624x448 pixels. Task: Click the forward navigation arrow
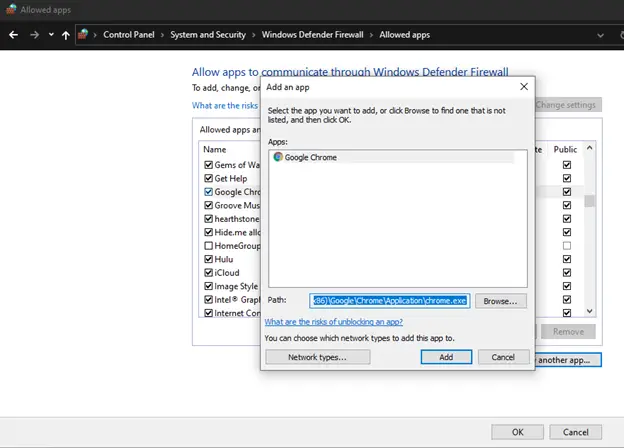pyautogui.click(x=35, y=35)
